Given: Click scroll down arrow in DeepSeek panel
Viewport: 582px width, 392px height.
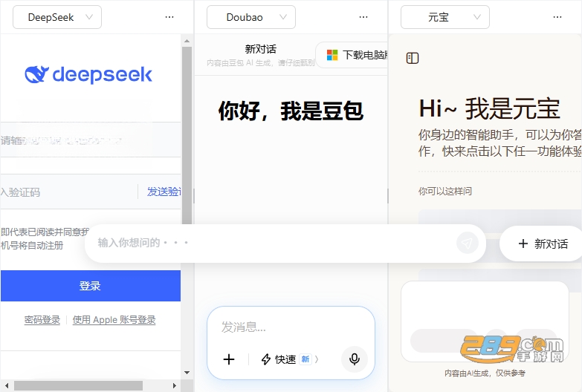Looking at the screenshot, I should tap(187, 373).
